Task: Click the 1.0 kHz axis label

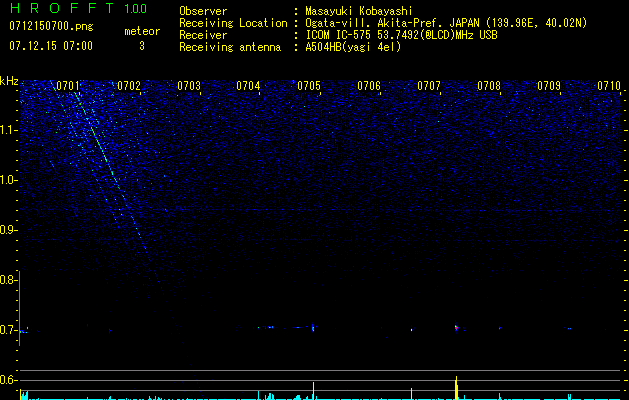Action: tap(9, 180)
